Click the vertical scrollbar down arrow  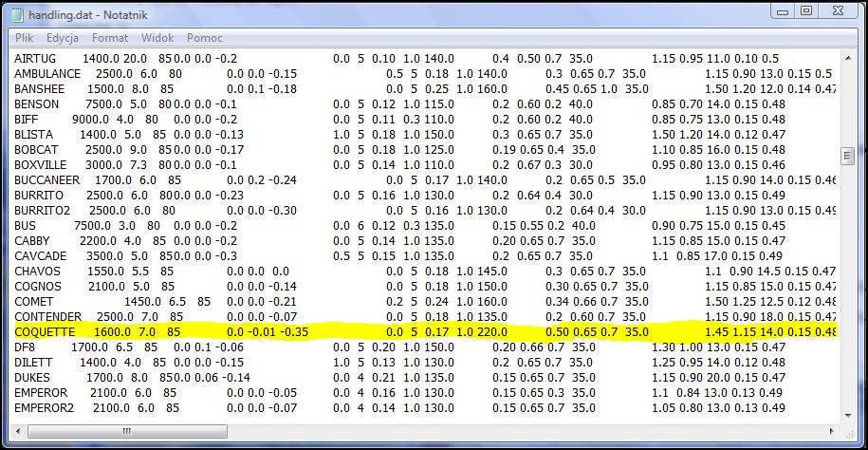tap(847, 416)
